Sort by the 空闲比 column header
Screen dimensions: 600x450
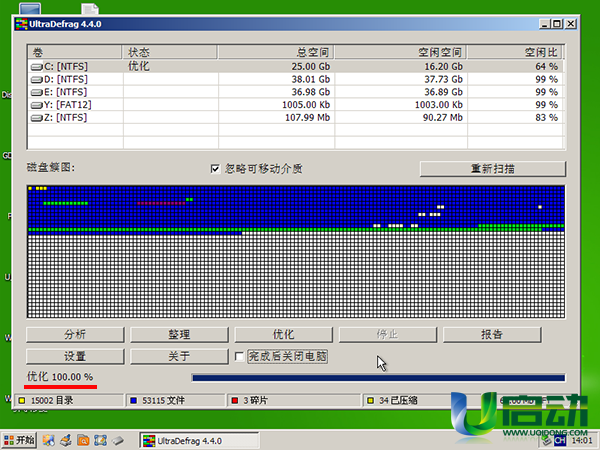click(x=515, y=52)
